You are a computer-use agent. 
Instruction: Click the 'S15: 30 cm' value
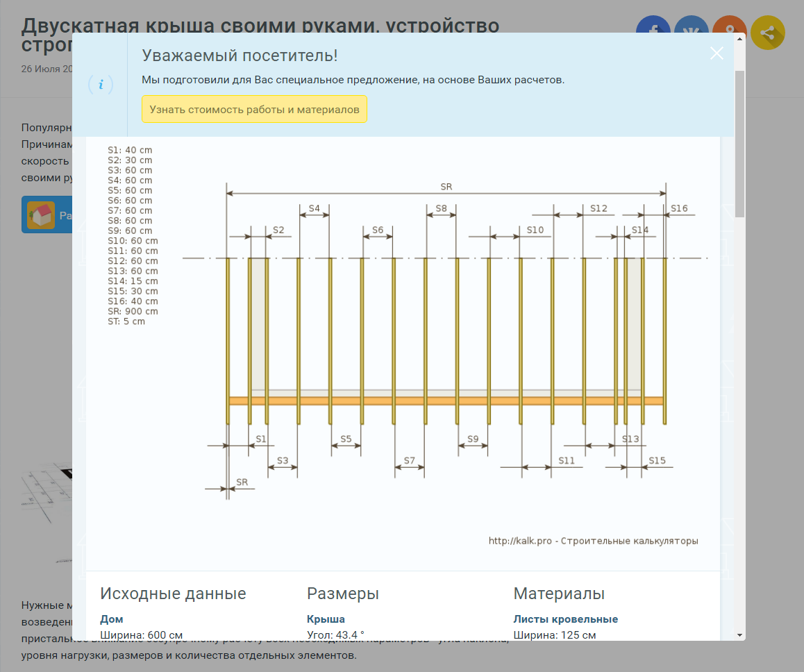click(133, 291)
